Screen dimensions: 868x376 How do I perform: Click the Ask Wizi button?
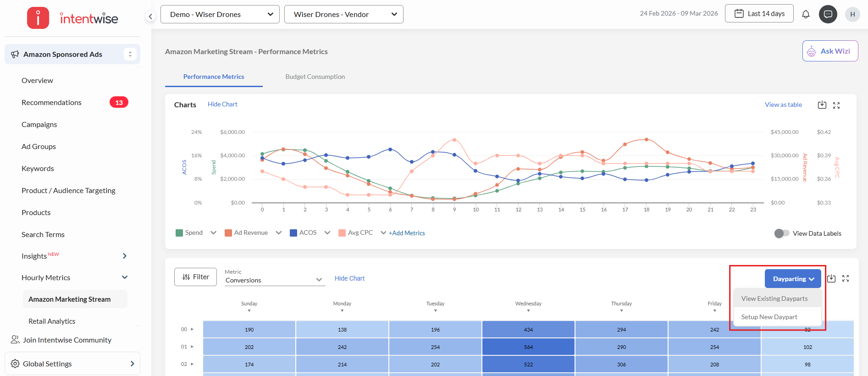point(830,51)
